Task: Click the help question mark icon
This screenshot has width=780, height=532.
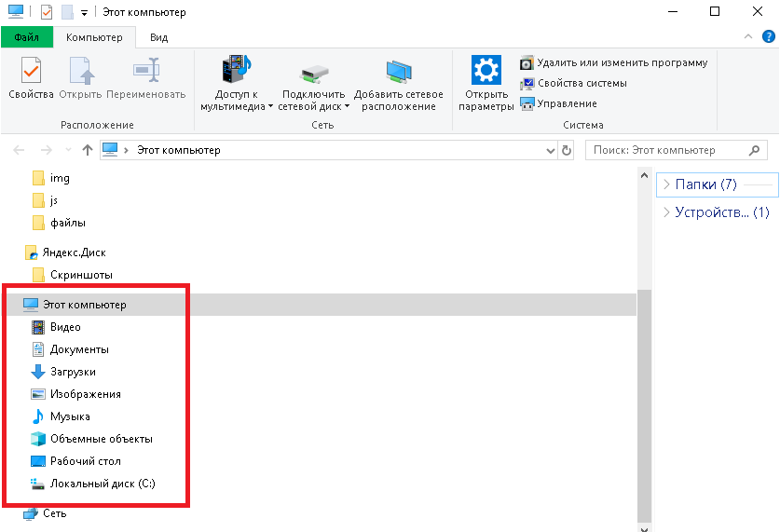Action: tap(769, 36)
